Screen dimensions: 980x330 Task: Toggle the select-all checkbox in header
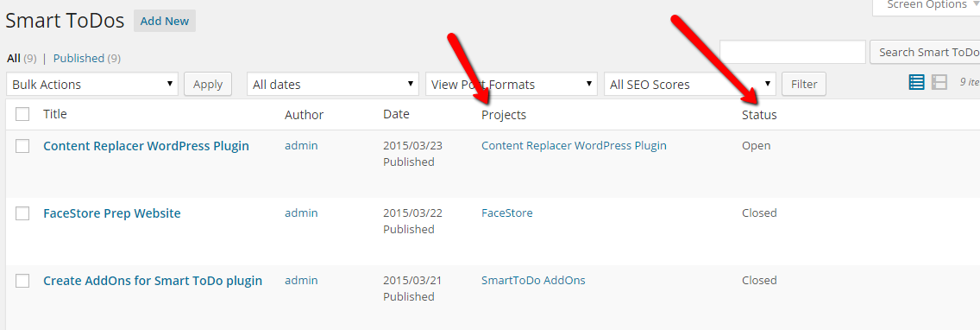point(22,114)
